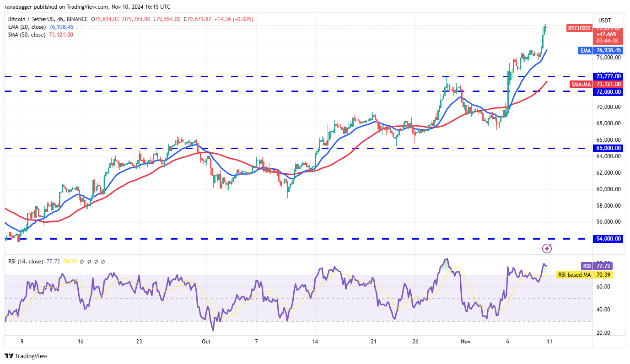630x364 pixels.
Task: Click the TradingView logo at the bottom
Action: pos(26,356)
